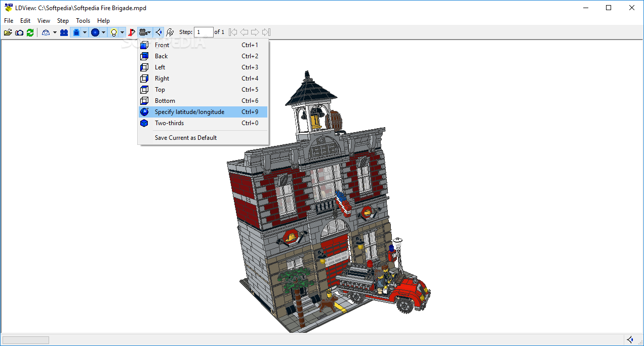Choose Bottom view from the dropdown

[203, 101]
